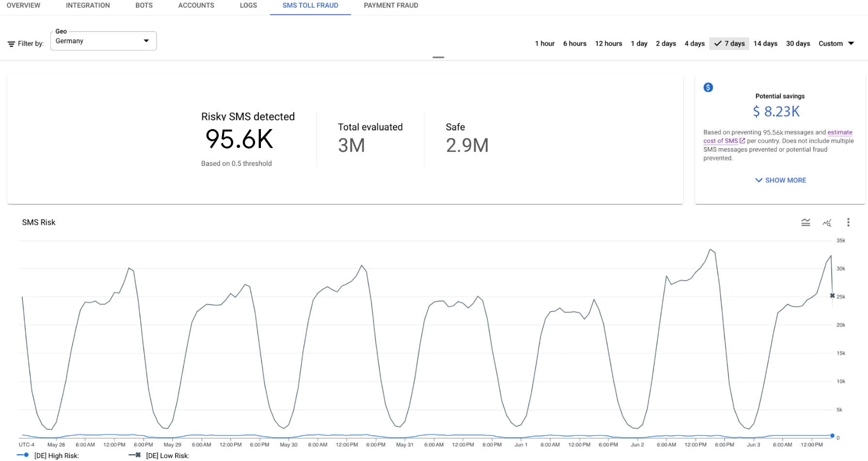The height and width of the screenshot is (461, 868).
Task: Click the DE High Risk legend marker
Action: 23,455
